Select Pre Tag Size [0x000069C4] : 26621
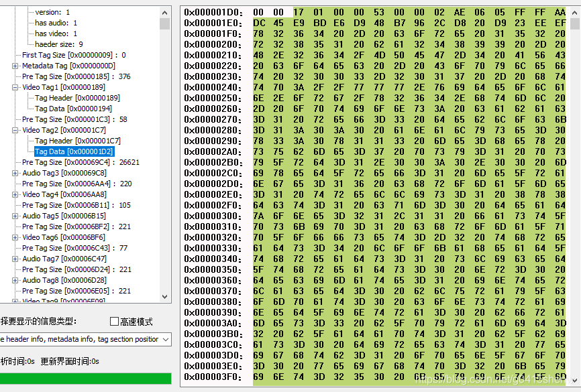 point(81,162)
